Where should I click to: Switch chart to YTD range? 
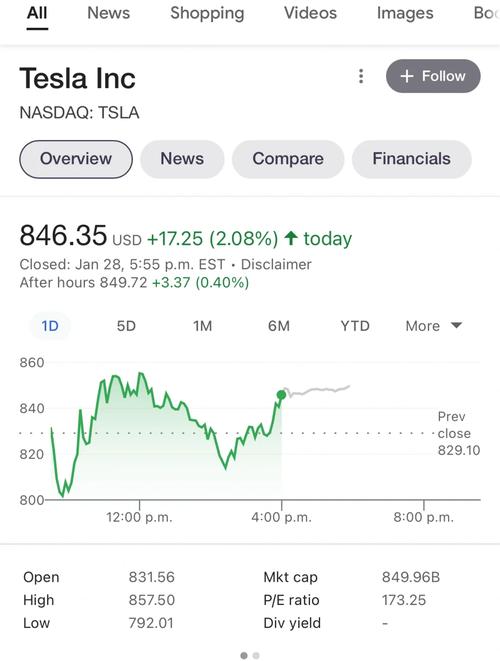click(355, 326)
